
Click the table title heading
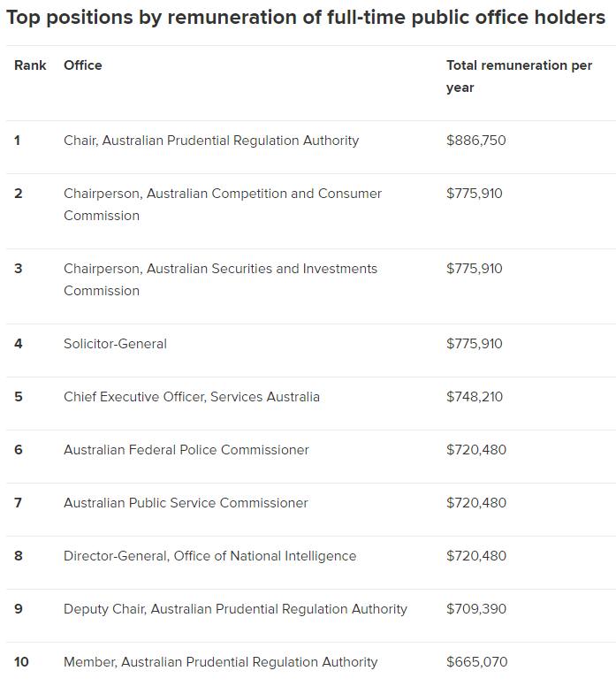tap(306, 18)
